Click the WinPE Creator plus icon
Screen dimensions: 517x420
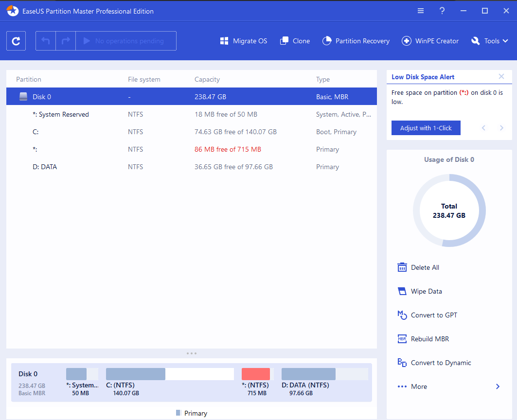(x=407, y=41)
